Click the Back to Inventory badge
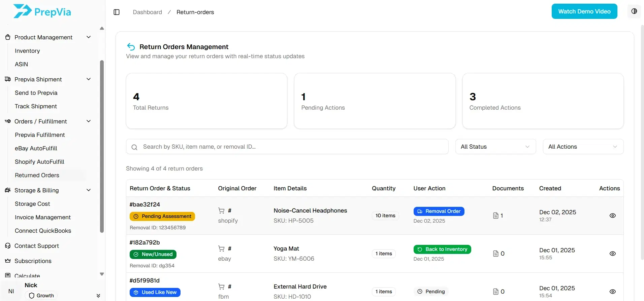Image resolution: width=644 pixels, height=301 pixels. (x=442, y=249)
